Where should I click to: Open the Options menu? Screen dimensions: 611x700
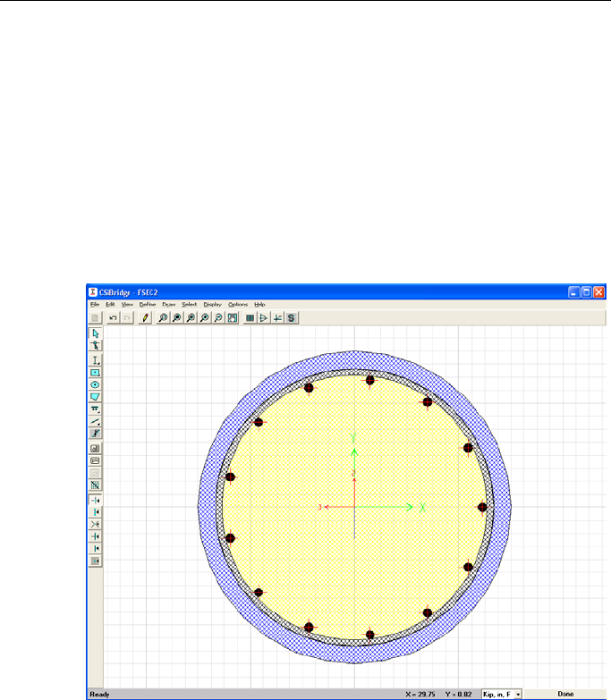pyautogui.click(x=238, y=305)
